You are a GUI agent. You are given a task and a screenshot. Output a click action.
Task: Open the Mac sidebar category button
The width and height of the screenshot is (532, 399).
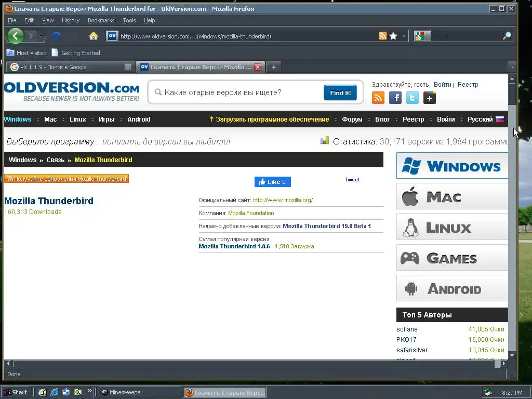pyautogui.click(x=452, y=196)
